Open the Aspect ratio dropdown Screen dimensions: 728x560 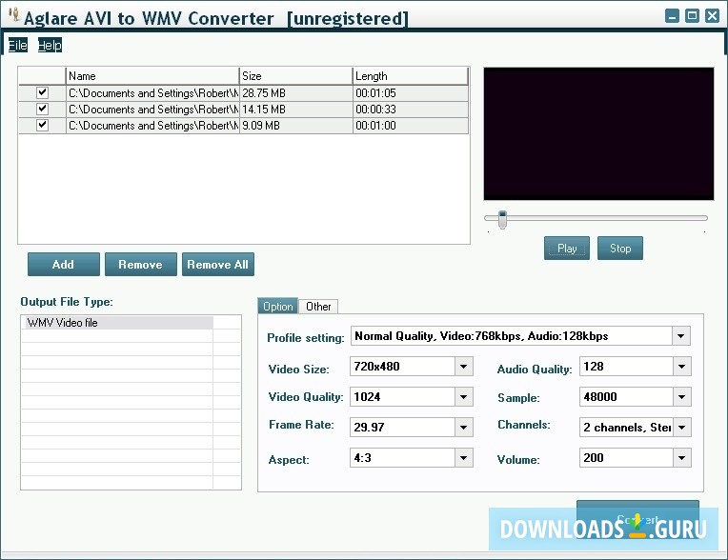pyautogui.click(x=463, y=458)
